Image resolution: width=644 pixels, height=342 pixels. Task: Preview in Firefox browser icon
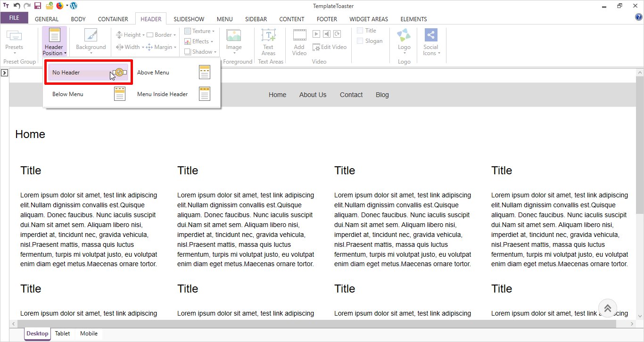coord(59,6)
